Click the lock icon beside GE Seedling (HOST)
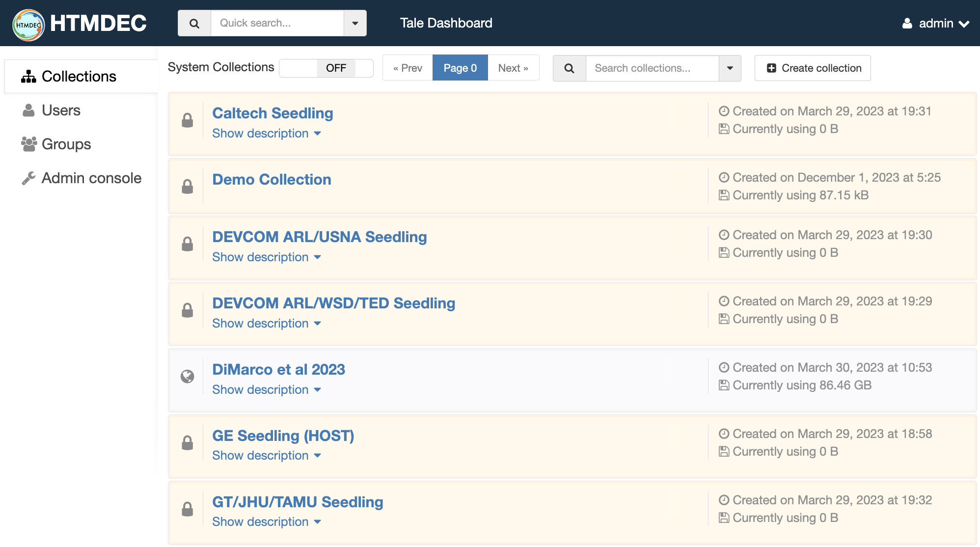The width and height of the screenshot is (980, 547). [187, 443]
